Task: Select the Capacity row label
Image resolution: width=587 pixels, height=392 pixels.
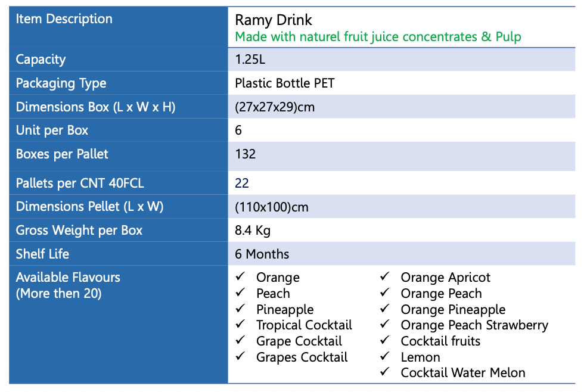Action: [x=41, y=60]
